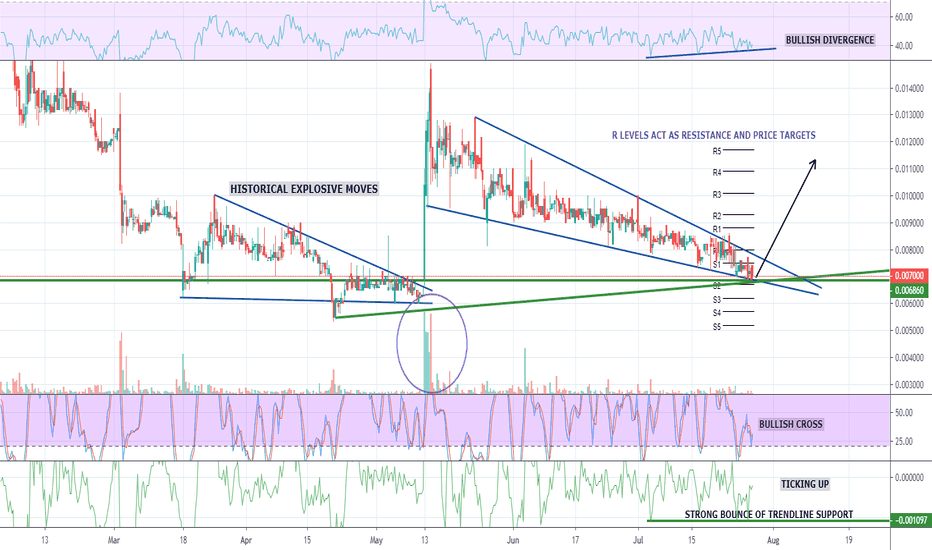Click 0.004000 on the price axis
Viewport: 932px width, 550px height.
[x=909, y=357]
